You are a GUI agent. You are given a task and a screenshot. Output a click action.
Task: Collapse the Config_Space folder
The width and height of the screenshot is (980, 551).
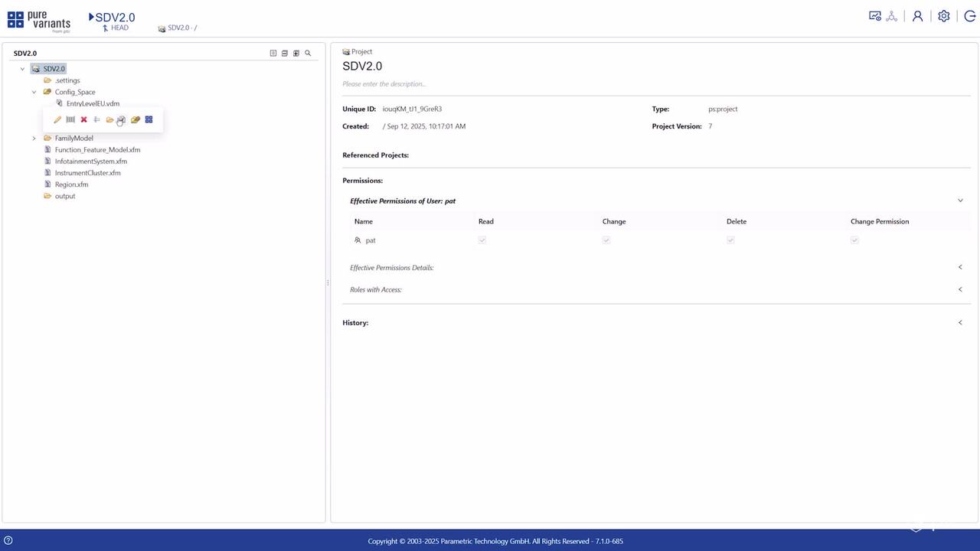(x=34, y=92)
